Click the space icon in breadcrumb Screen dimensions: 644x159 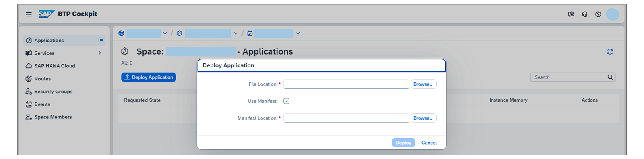click(250, 33)
